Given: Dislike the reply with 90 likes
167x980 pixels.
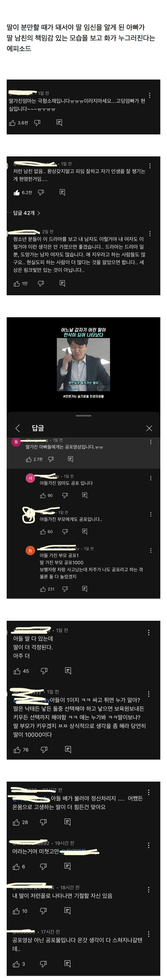Looking at the screenshot, I should 65,495.
